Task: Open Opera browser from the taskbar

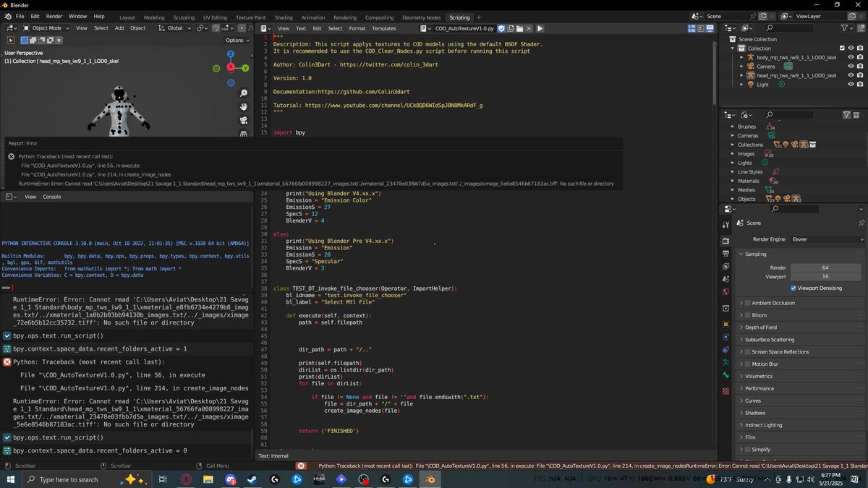Action: tap(186, 479)
